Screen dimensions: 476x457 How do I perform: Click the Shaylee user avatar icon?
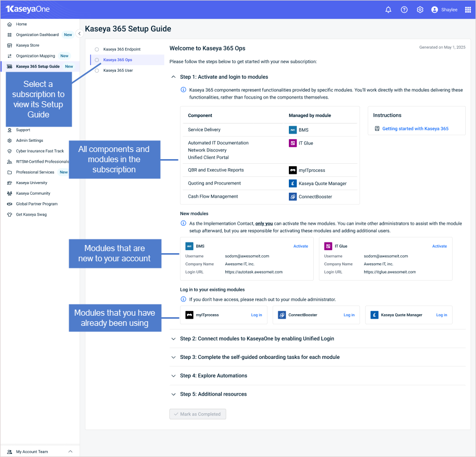click(x=434, y=10)
